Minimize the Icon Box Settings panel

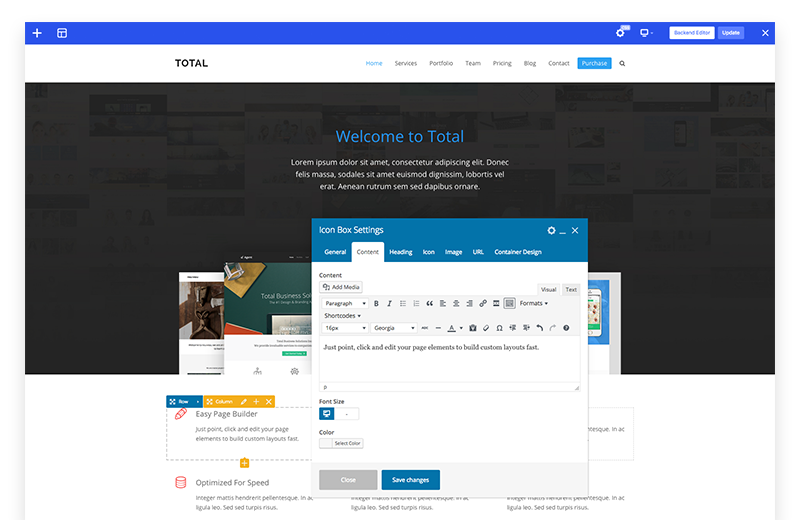[x=562, y=232]
